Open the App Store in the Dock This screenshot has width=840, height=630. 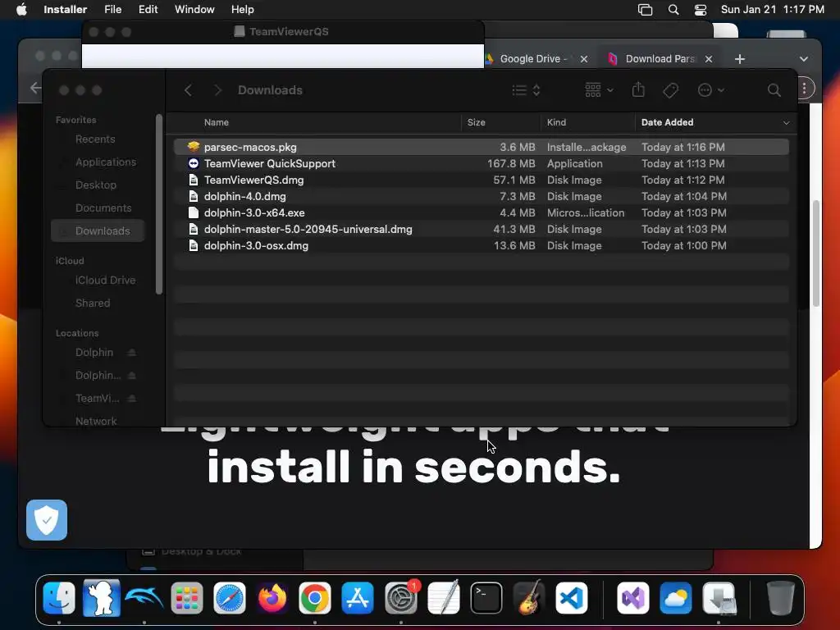[358, 598]
